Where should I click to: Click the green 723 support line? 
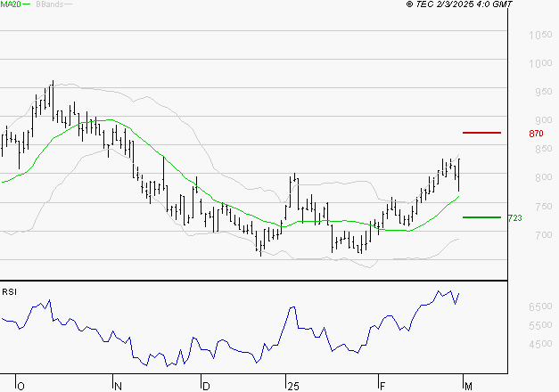pyautogui.click(x=481, y=217)
